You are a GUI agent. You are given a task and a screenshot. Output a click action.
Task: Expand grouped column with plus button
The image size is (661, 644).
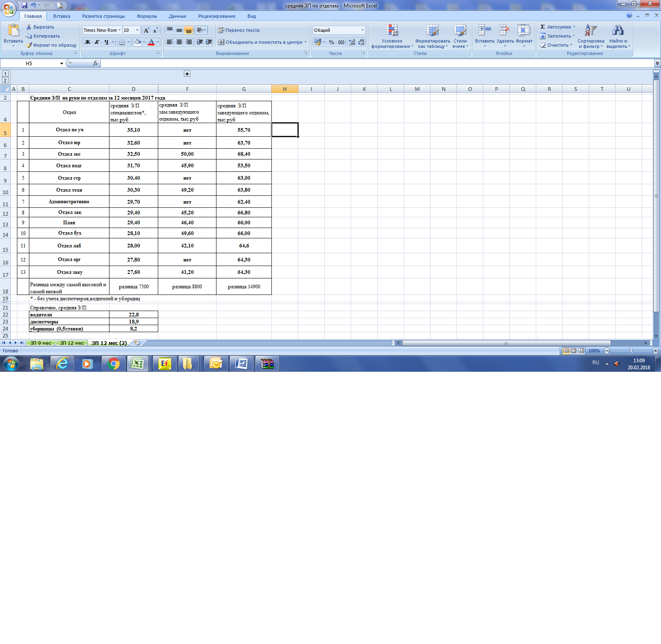click(x=187, y=74)
